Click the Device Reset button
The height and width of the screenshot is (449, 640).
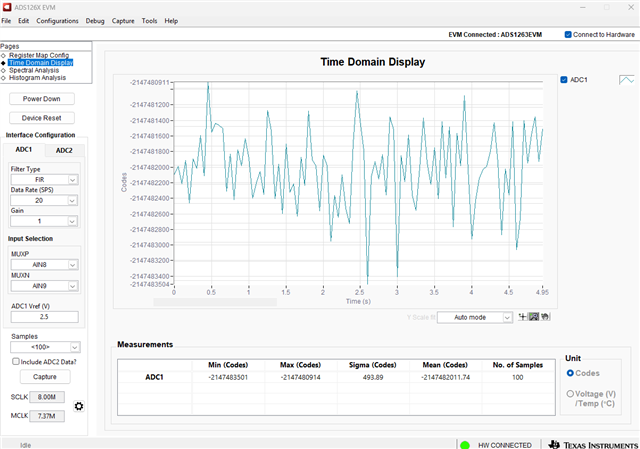click(42, 118)
